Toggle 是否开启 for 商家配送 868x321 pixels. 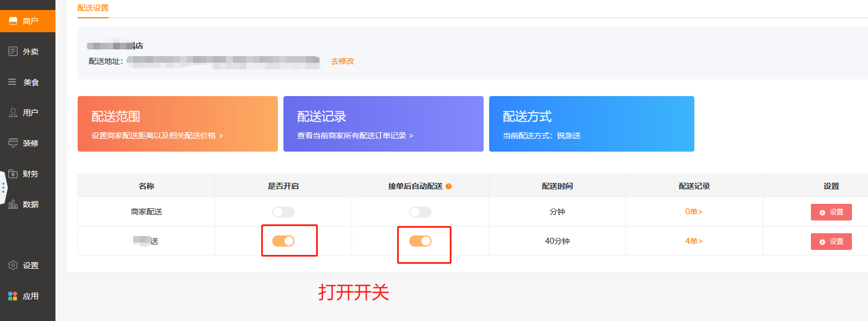point(283,212)
